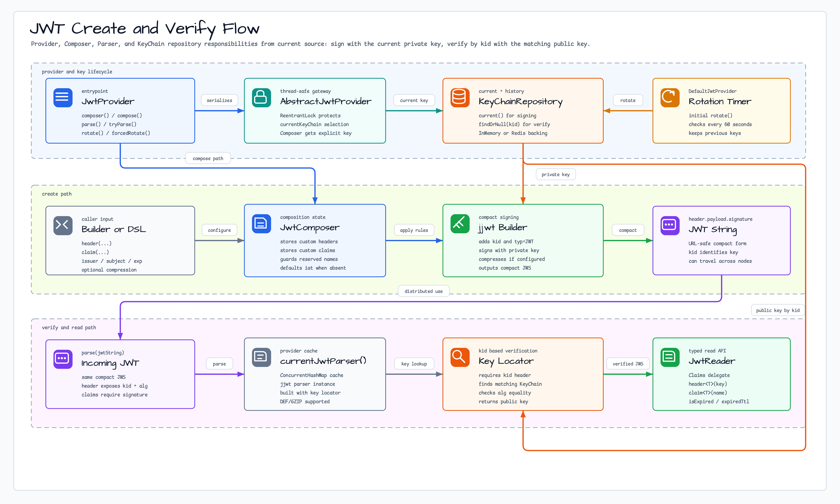Click the 'distributed use' edge label
The image size is (840, 504).
click(x=423, y=291)
